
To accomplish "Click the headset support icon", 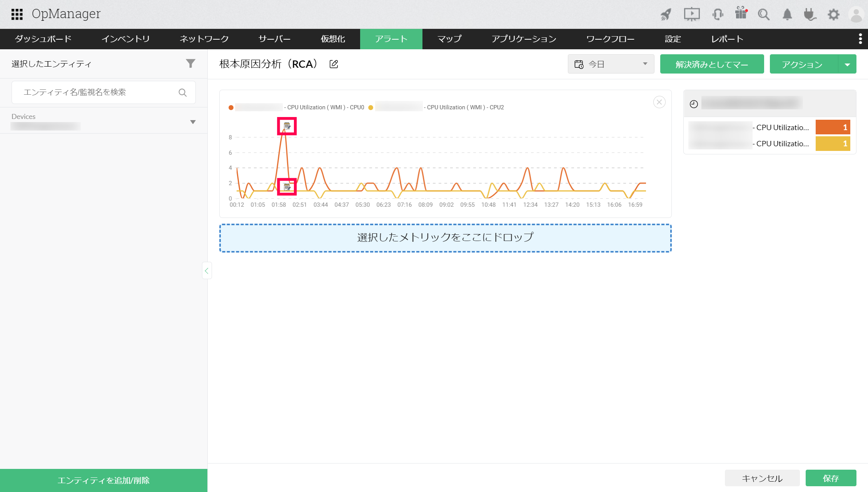I will pyautogui.click(x=718, y=15).
